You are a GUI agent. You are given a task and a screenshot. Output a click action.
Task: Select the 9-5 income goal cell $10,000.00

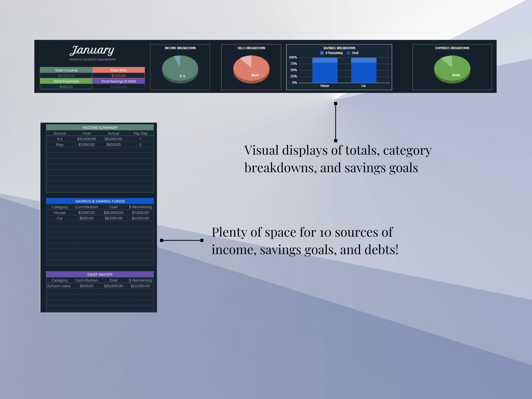point(86,139)
